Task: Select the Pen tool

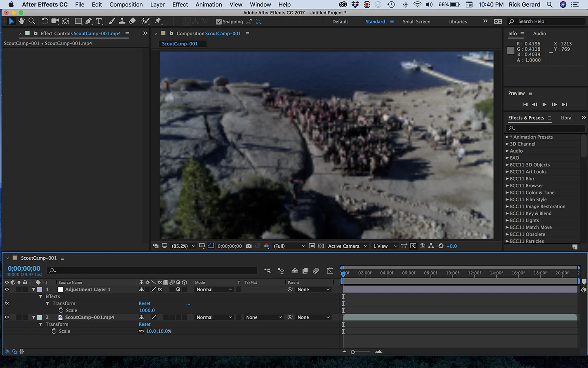Action: [89, 21]
